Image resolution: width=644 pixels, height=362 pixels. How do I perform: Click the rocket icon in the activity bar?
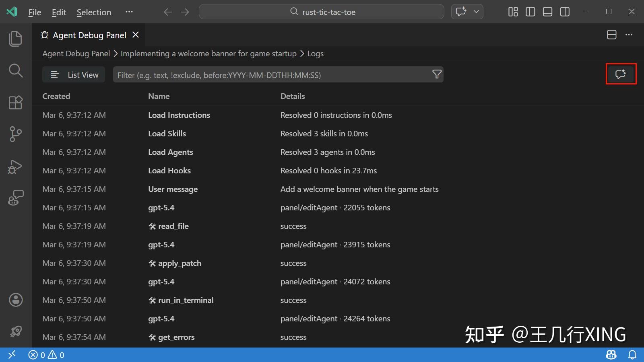[16, 331]
